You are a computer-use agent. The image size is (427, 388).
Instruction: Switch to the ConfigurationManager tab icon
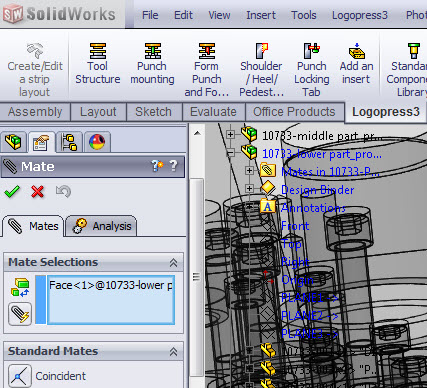69,142
